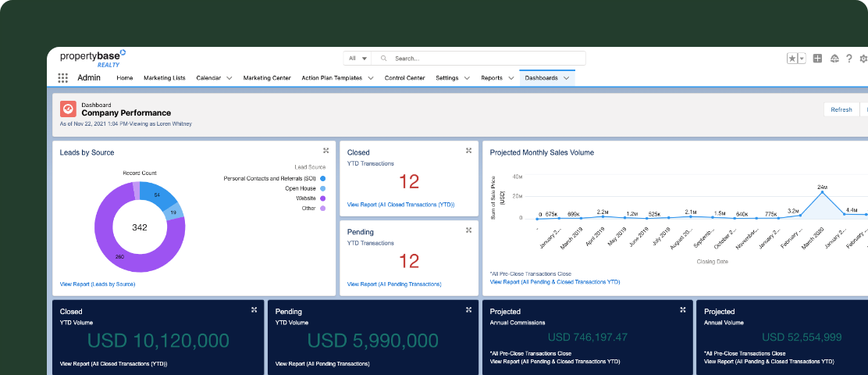Open the Reports tab
This screenshot has width=868, height=375.
tap(492, 78)
